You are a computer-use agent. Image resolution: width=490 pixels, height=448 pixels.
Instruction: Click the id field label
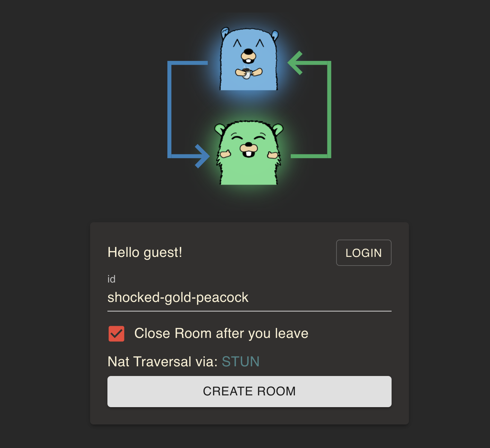(111, 279)
